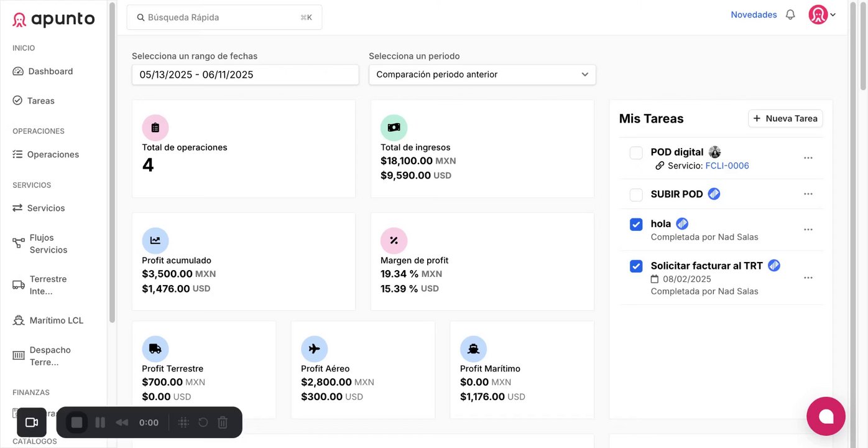The width and height of the screenshot is (868, 448).
Task: Pause the screen recording
Action: (x=100, y=422)
